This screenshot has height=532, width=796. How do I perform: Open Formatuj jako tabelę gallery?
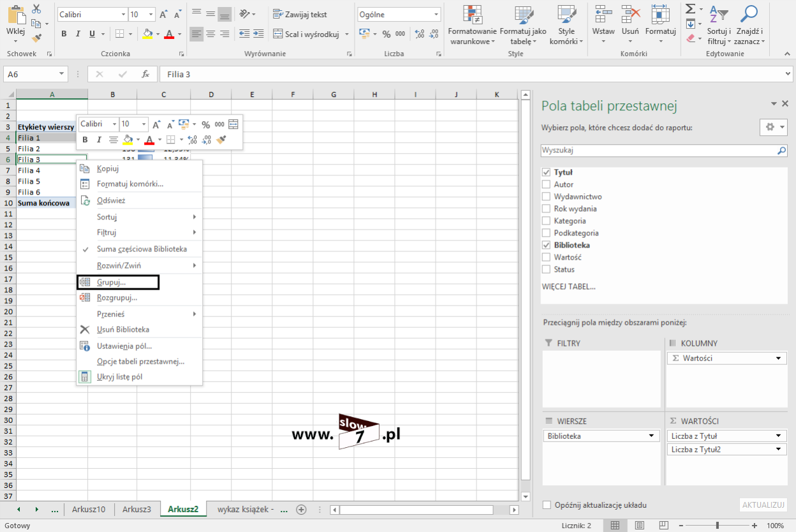point(523,26)
